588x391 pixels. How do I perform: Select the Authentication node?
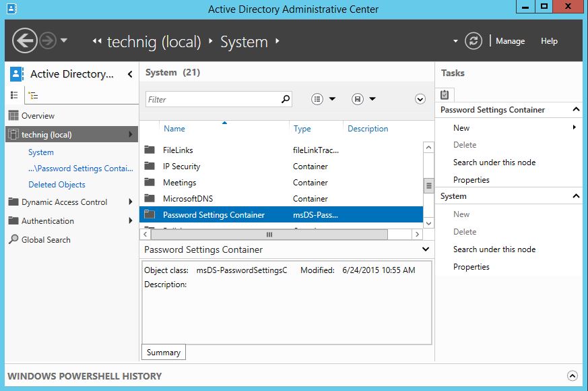48,221
